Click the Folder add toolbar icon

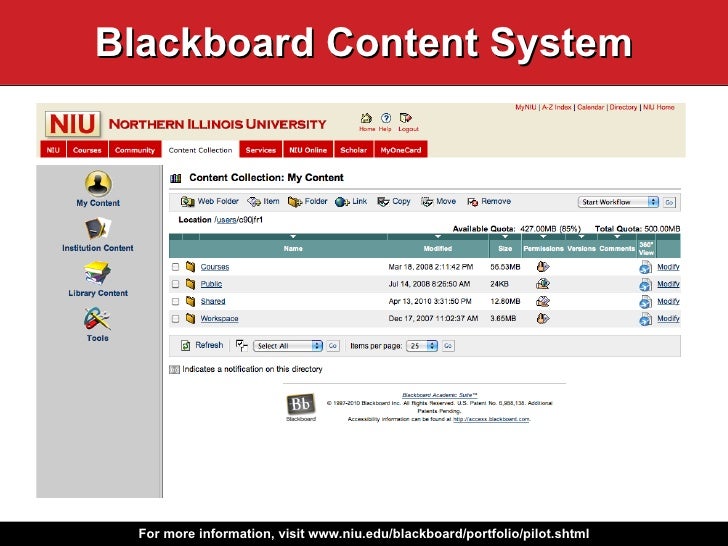pyautogui.click(x=295, y=202)
